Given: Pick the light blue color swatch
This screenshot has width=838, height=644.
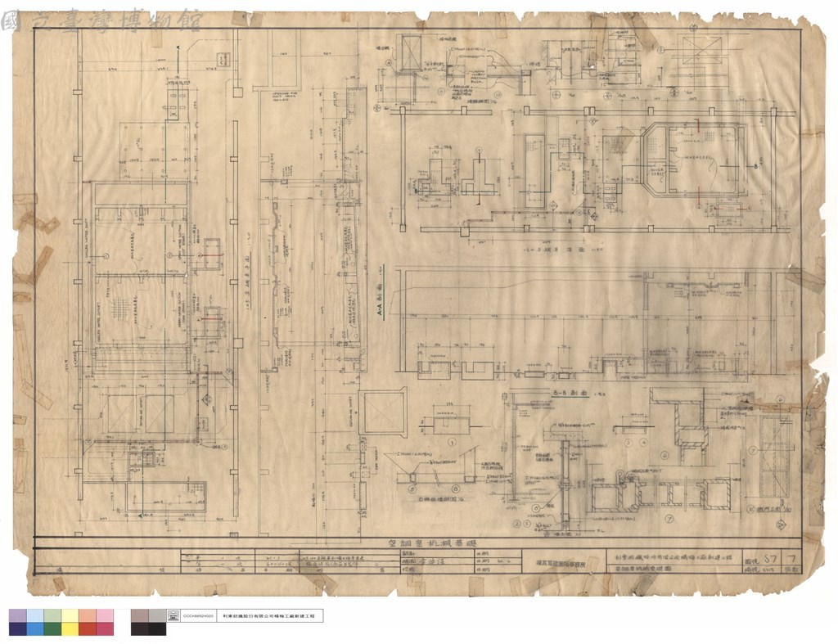Looking at the screenshot, I should coord(35,616).
